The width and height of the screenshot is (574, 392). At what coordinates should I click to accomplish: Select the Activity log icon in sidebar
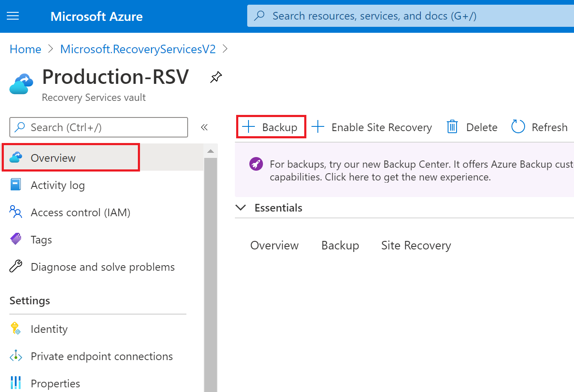[16, 185]
